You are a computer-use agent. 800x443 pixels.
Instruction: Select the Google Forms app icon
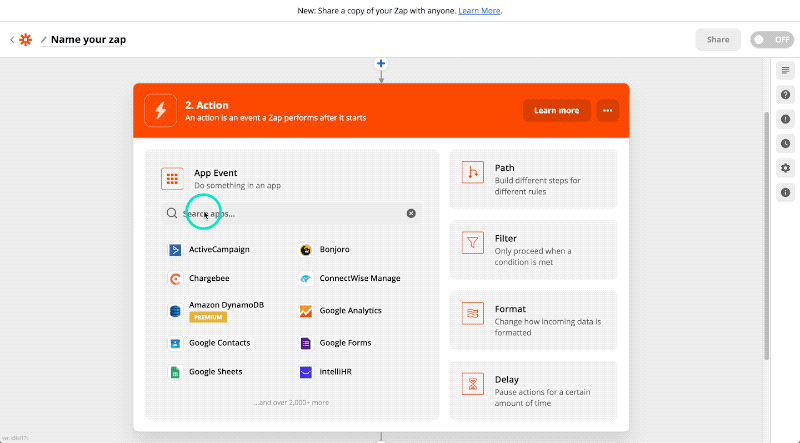click(x=306, y=343)
